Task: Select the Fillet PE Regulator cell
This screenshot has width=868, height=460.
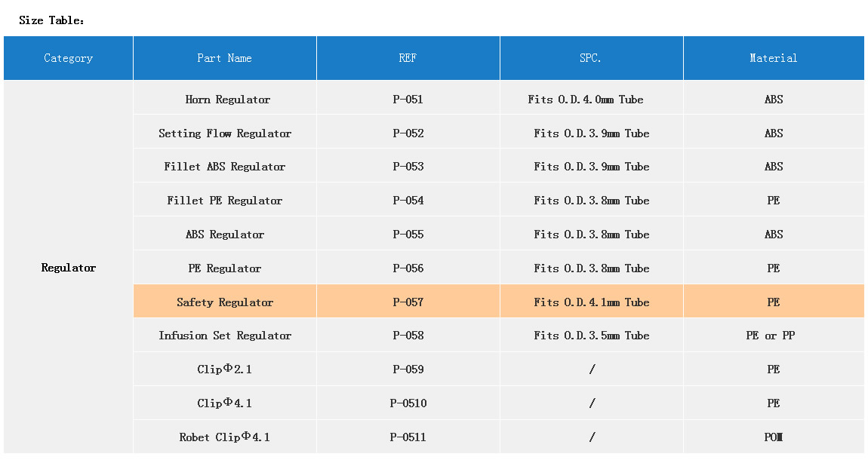Action: 224,201
